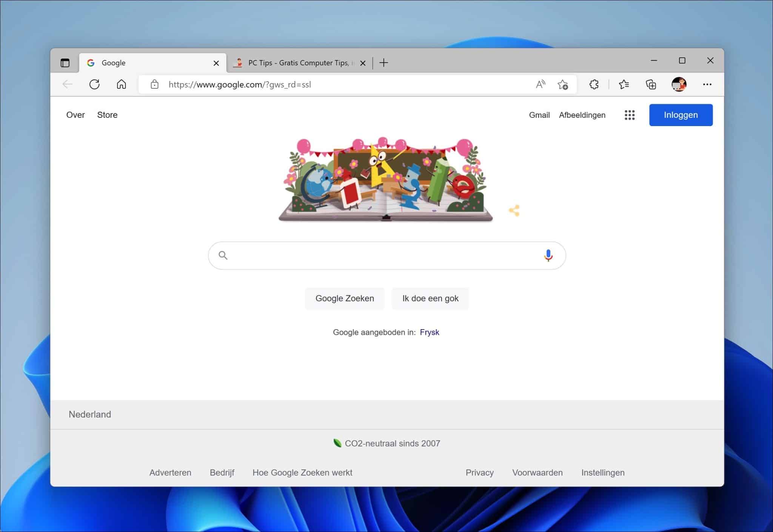The height and width of the screenshot is (532, 773).
Task: Click the browser Home icon
Action: pyautogui.click(x=122, y=84)
